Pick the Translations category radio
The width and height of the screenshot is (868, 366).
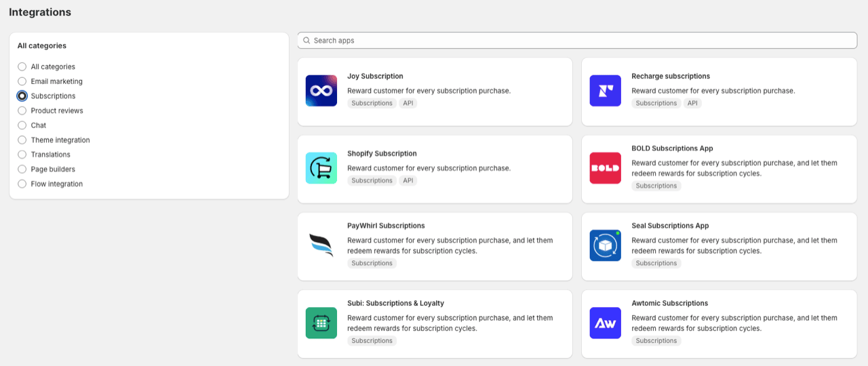[22, 155]
